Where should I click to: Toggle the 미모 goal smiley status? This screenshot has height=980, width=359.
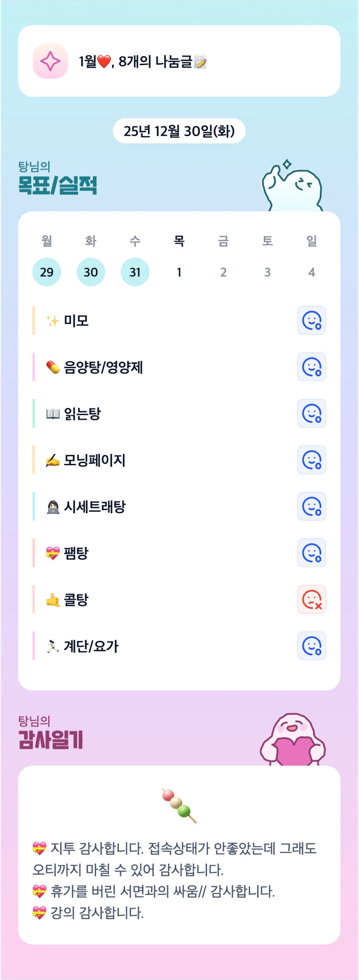(311, 321)
